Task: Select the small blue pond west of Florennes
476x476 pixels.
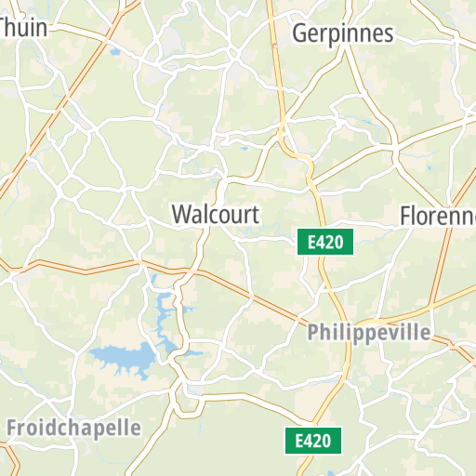Action: click(430, 168)
